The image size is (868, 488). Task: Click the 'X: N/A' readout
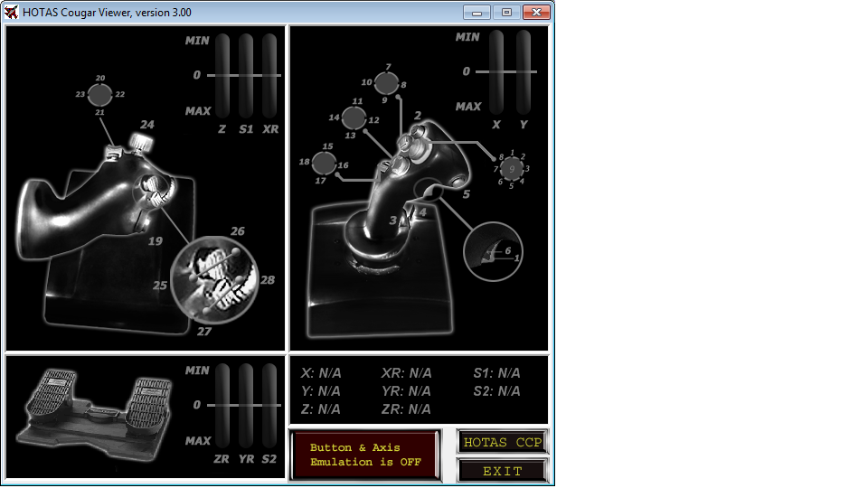321,373
